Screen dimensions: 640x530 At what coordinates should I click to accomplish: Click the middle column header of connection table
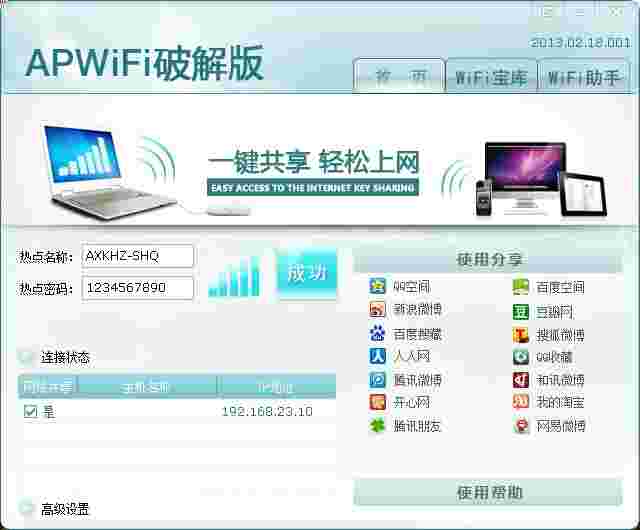pyautogui.click(x=147, y=387)
